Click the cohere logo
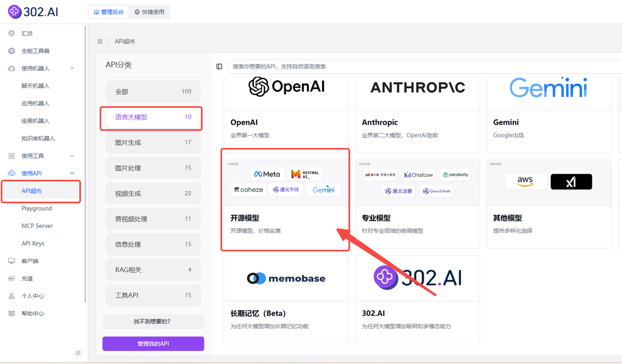The height and width of the screenshot is (364, 622). tap(248, 190)
